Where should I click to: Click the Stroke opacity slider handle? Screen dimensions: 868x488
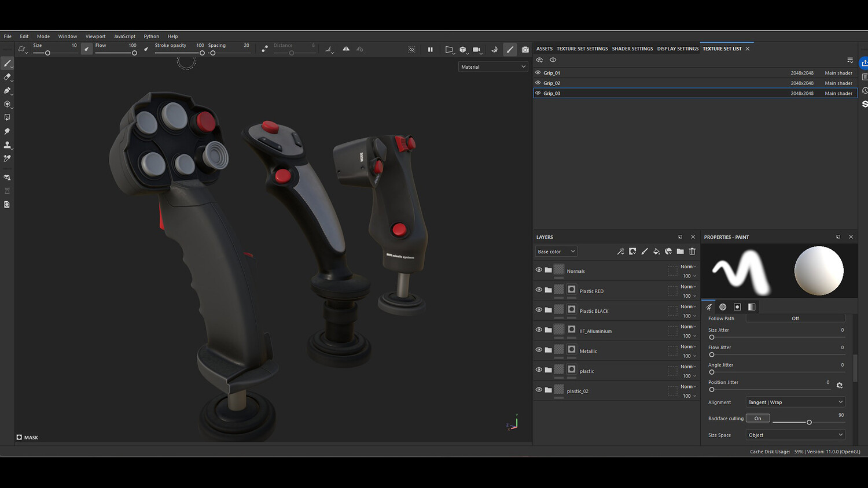coord(202,53)
